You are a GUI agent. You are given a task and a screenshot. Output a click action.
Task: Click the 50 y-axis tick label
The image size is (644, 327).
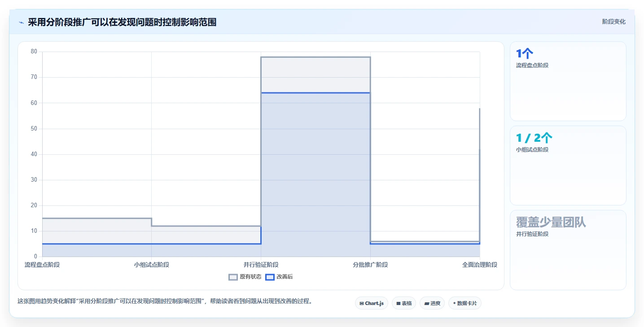tap(34, 128)
